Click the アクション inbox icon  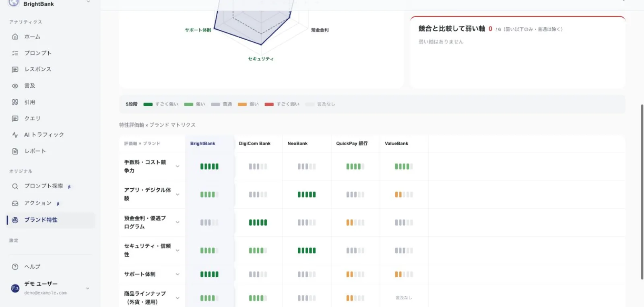15,203
